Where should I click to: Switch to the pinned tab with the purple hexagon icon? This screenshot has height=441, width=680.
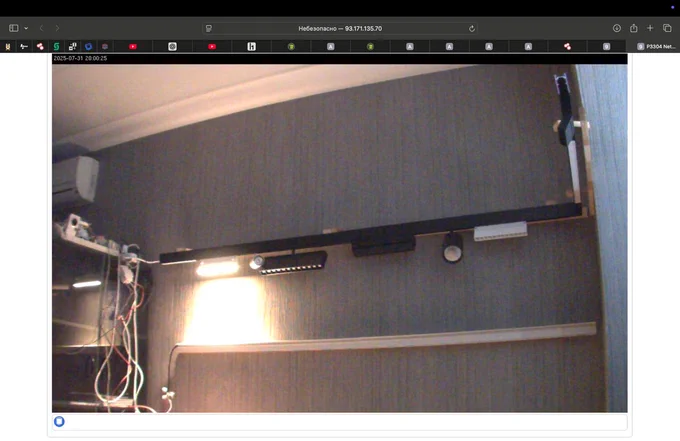(x=105, y=46)
